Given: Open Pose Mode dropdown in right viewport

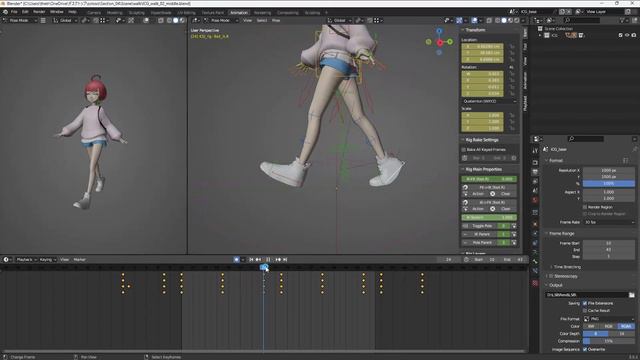Looking at the screenshot, I should tap(221, 20).
